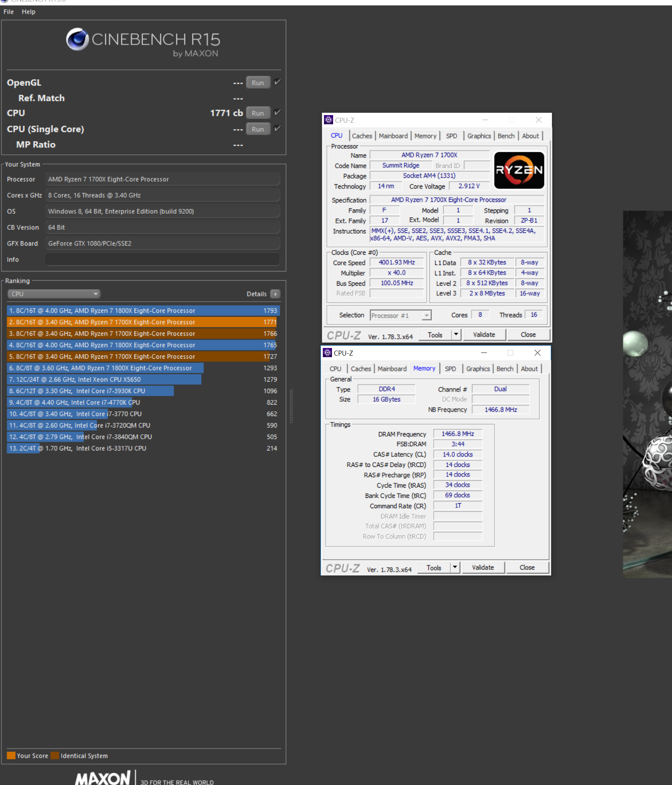Open the Help menu in Cinebench
Viewport: 672px width, 785px height.
[x=28, y=12]
